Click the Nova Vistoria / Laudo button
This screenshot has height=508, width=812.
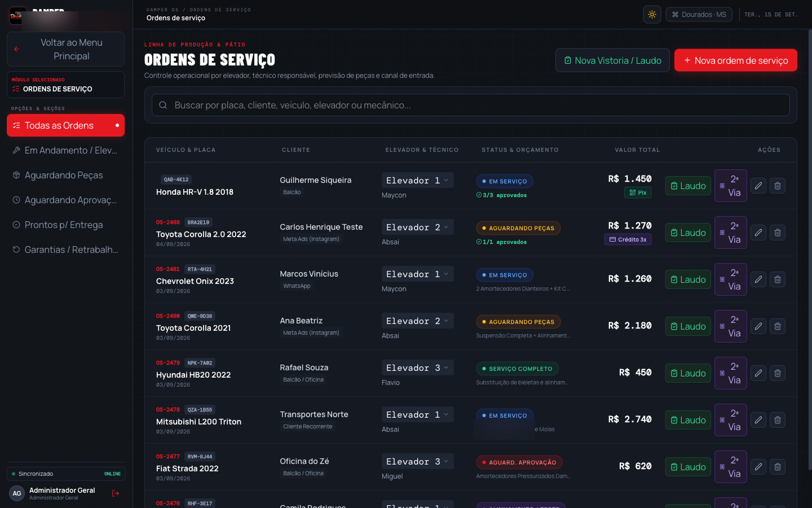612,60
